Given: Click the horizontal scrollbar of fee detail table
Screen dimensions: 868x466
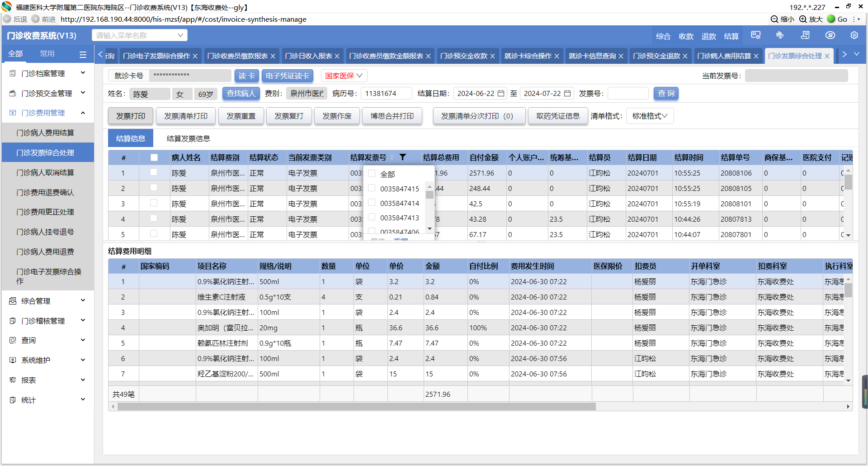Looking at the screenshot, I should [356, 406].
